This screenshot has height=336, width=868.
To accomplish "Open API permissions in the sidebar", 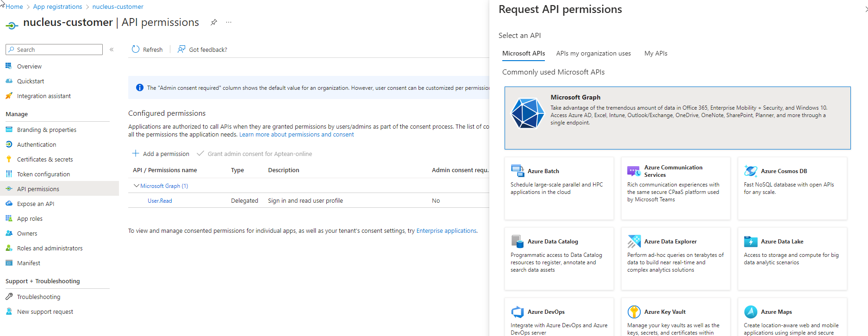I will 59,188.
